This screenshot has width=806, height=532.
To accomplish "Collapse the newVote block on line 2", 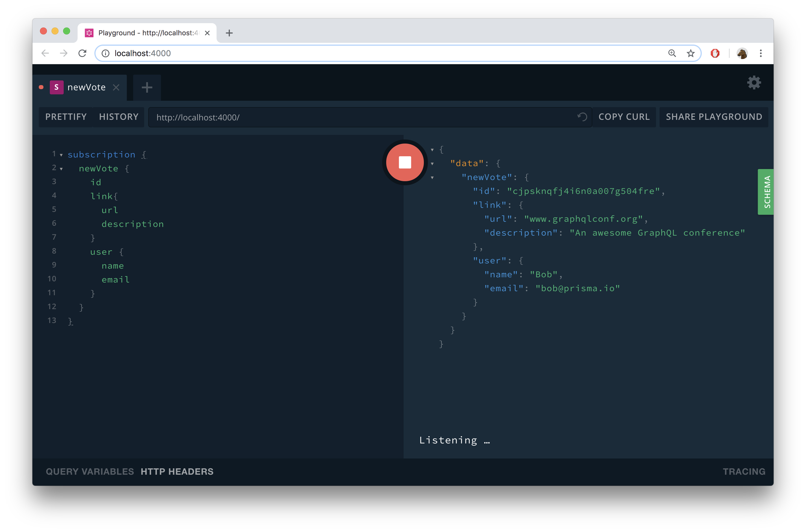I will click(61, 169).
